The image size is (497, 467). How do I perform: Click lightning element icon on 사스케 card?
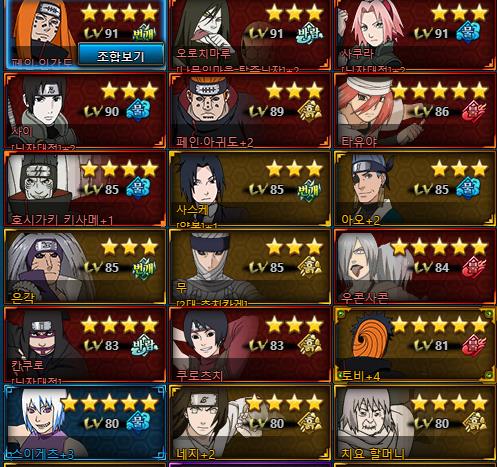pos(309,189)
